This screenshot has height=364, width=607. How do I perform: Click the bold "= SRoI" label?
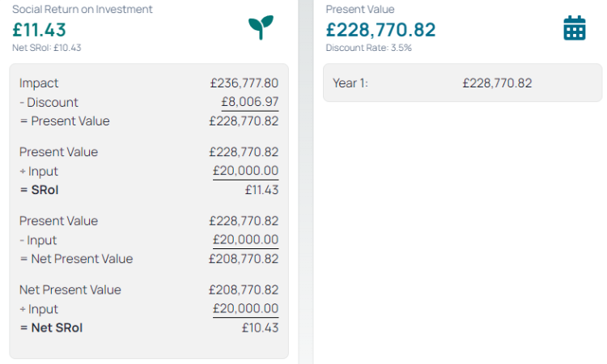[x=39, y=190]
